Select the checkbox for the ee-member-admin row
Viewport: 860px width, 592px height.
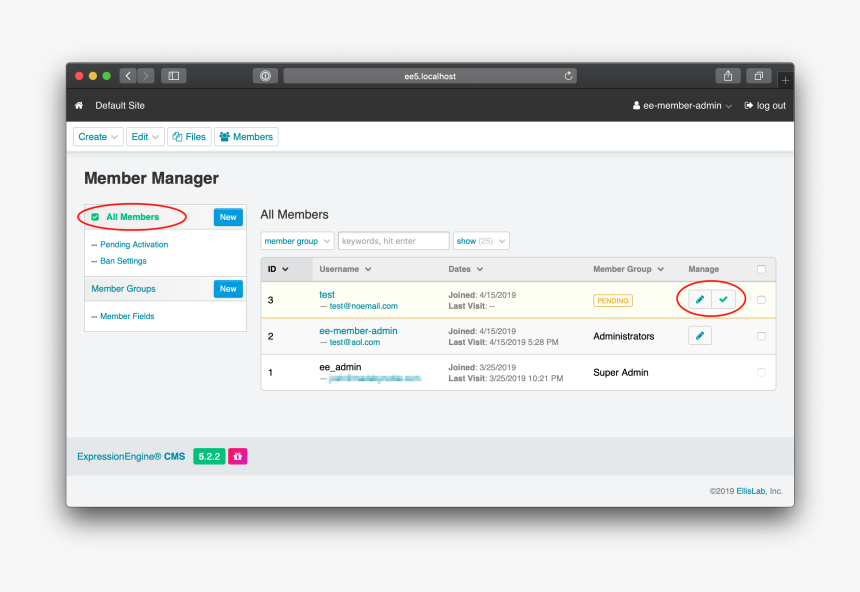coord(761,336)
